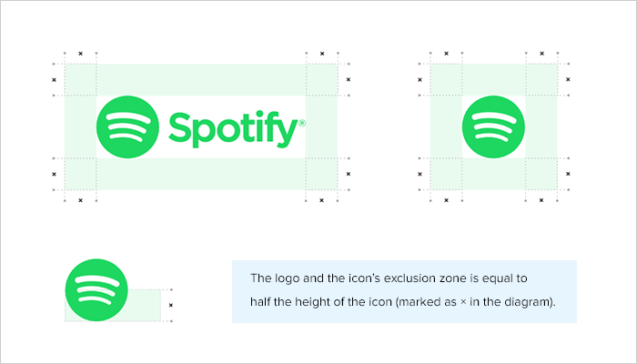This screenshot has height=364, width=637.
Task: Click the x marker beside the bottom-left icon
Action: (x=171, y=305)
